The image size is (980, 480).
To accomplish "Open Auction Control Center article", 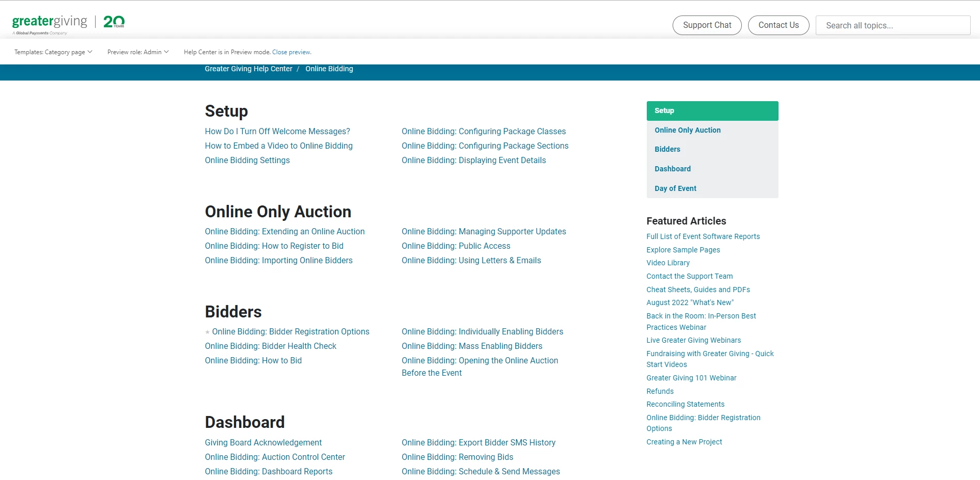I will pyautogui.click(x=275, y=457).
